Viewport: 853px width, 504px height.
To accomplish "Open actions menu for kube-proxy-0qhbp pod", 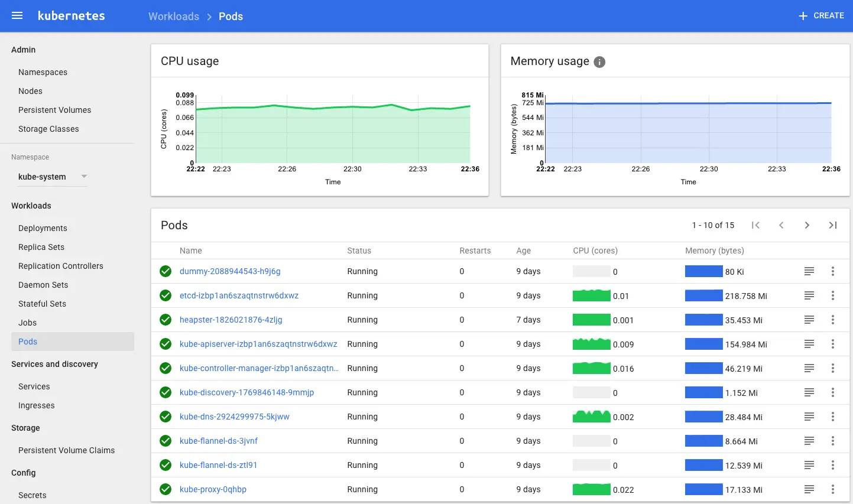I will coord(833,489).
